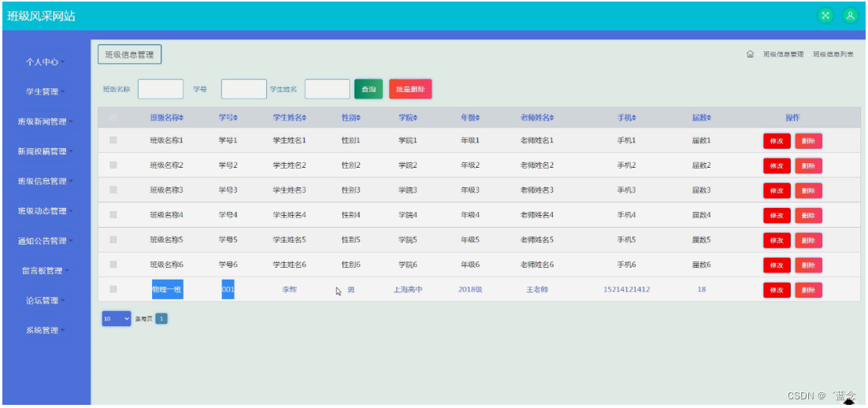Focus the 学生姓名 search input

coord(327,89)
